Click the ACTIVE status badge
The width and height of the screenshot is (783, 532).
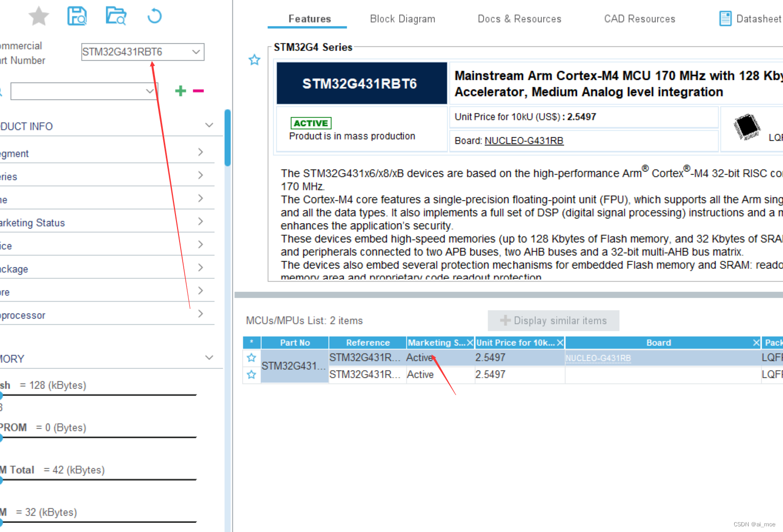tap(311, 123)
